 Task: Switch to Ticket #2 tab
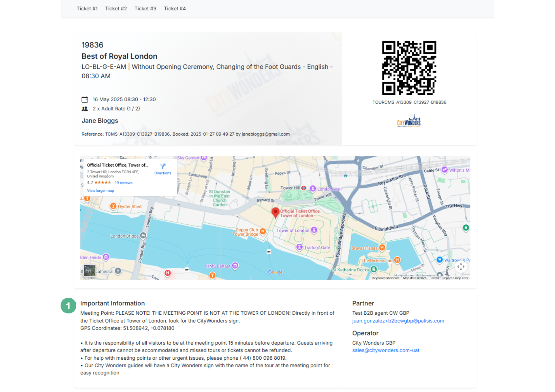116,9
